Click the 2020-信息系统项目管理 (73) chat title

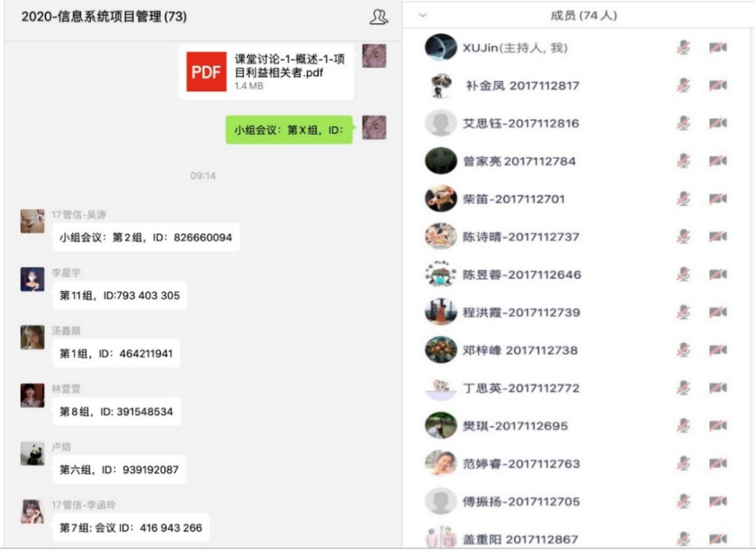point(104,17)
